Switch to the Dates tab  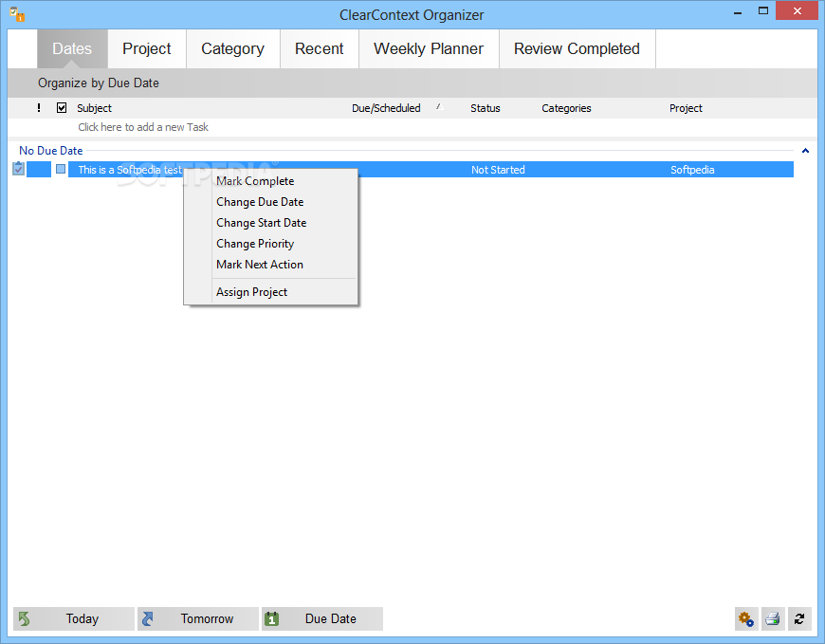pos(72,49)
